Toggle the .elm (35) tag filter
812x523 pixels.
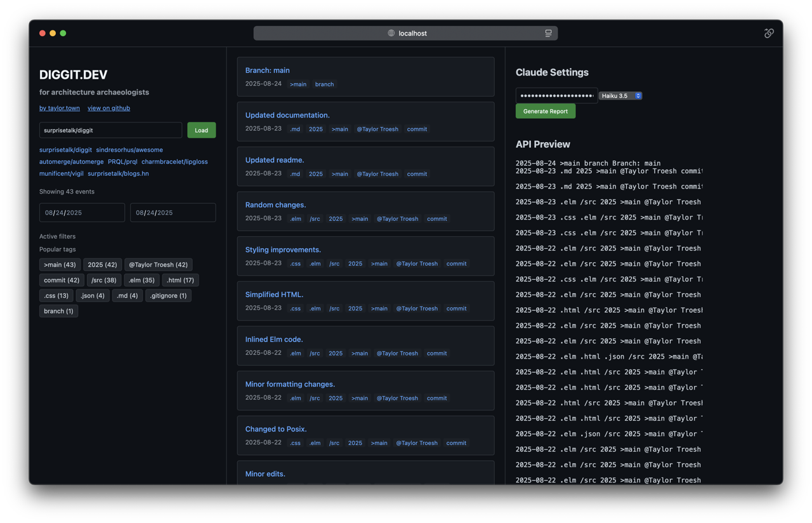tap(141, 280)
